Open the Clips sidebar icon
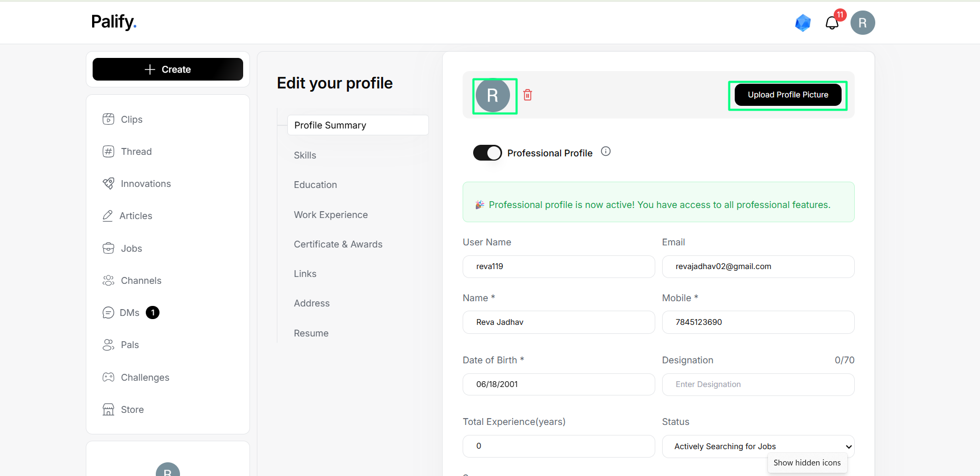Image resolution: width=980 pixels, height=476 pixels. click(108, 119)
